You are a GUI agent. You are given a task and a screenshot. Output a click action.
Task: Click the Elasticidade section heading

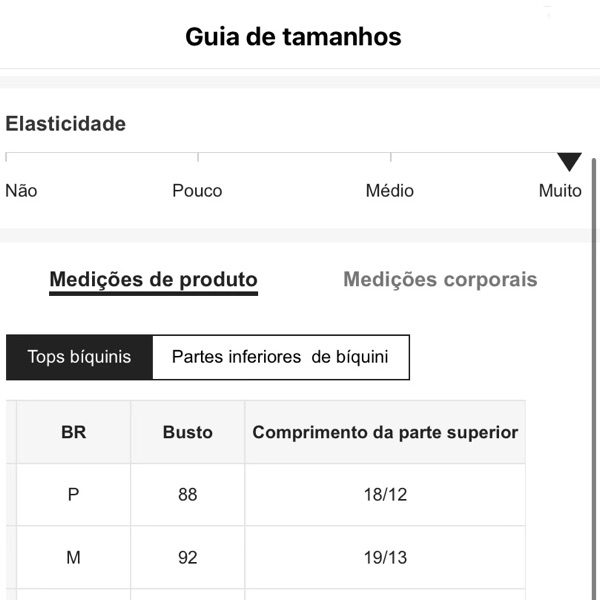click(x=66, y=124)
